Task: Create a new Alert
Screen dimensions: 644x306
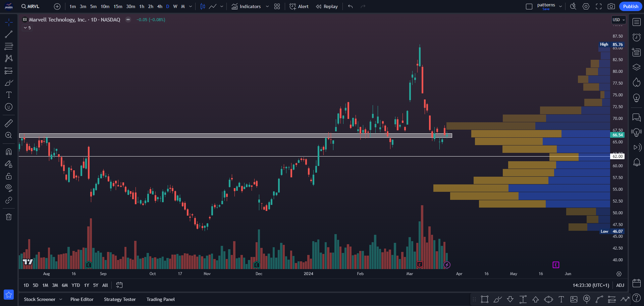Action: tap(299, 6)
